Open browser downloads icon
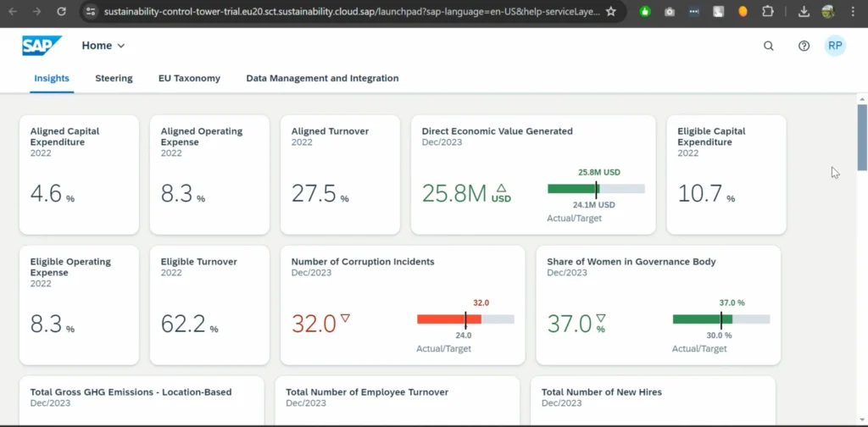868x427 pixels. point(804,11)
